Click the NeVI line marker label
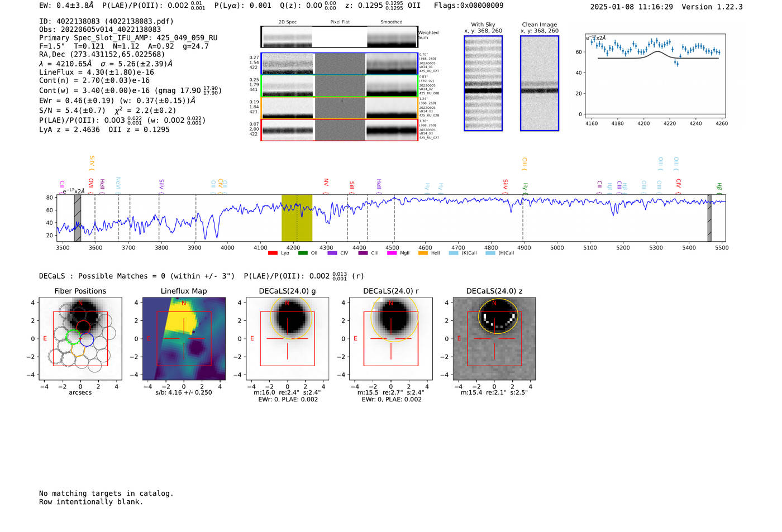782x532 pixels. (x=118, y=184)
